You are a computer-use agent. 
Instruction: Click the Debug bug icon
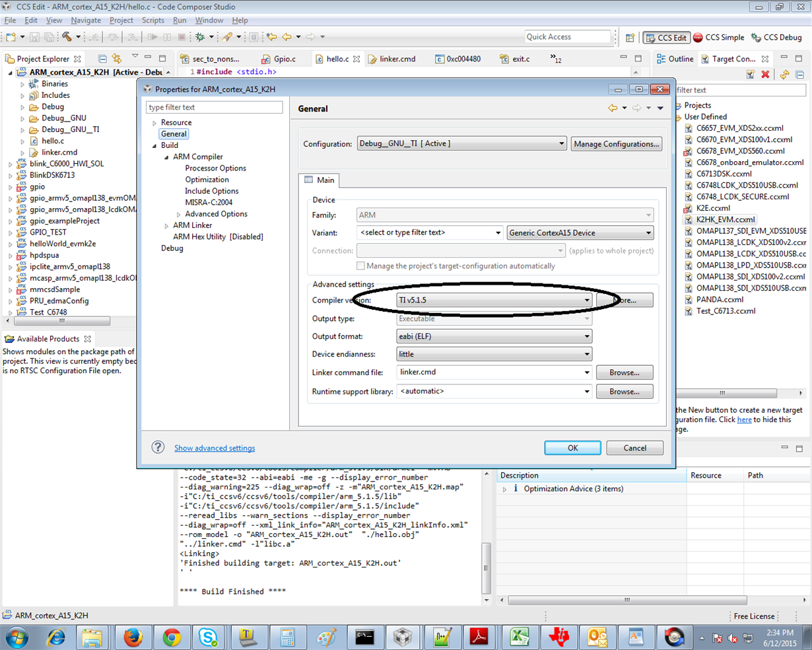200,37
